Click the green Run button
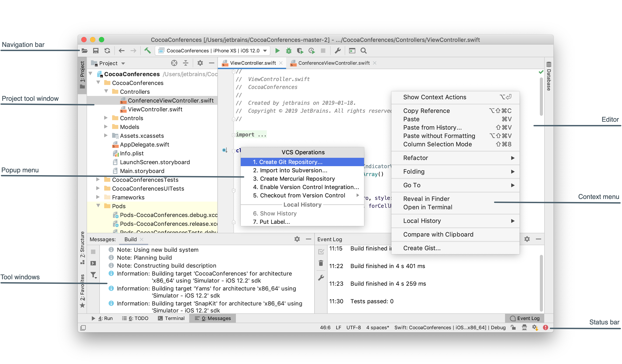This screenshot has width=622, height=364. click(x=278, y=51)
